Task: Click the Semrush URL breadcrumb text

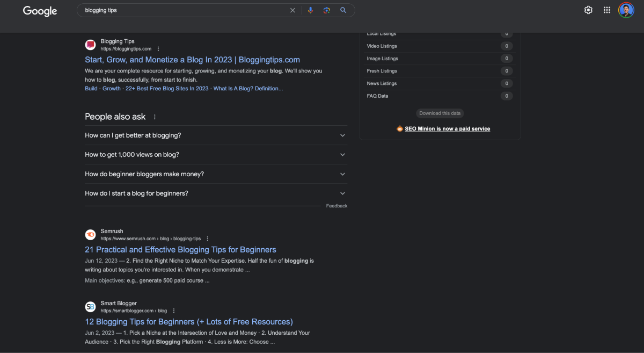Action: pyautogui.click(x=151, y=239)
